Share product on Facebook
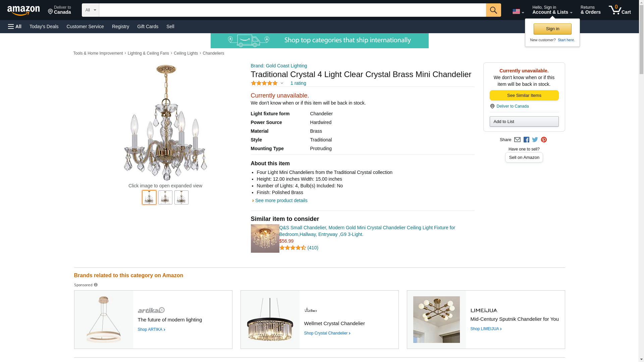644x362 pixels. 526,140
